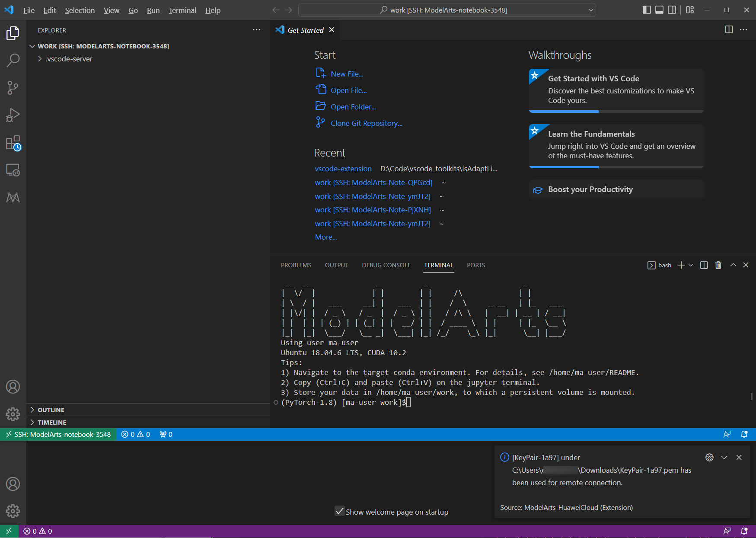Switch to DEBUG CONSOLE tab
Screen dimensions: 756x538
(x=386, y=265)
